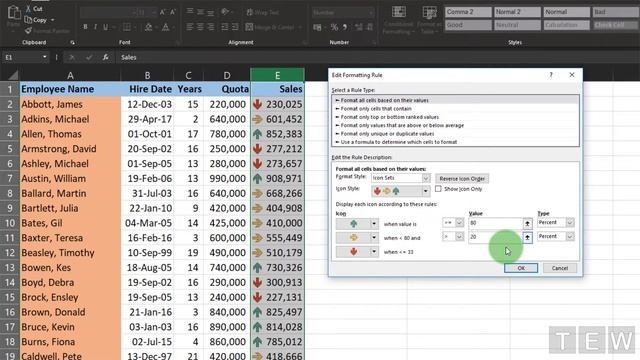
Task: Click the Increase Font Size icon
Action: click(x=162, y=12)
